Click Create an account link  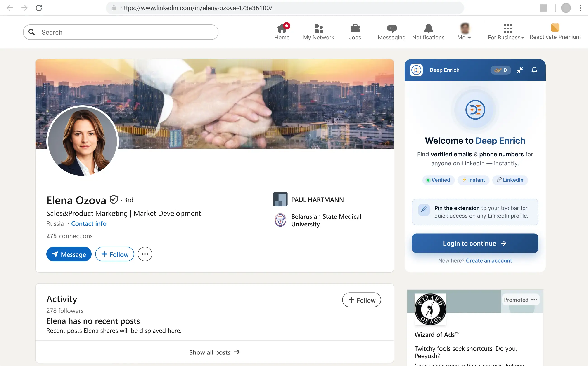coord(489,260)
